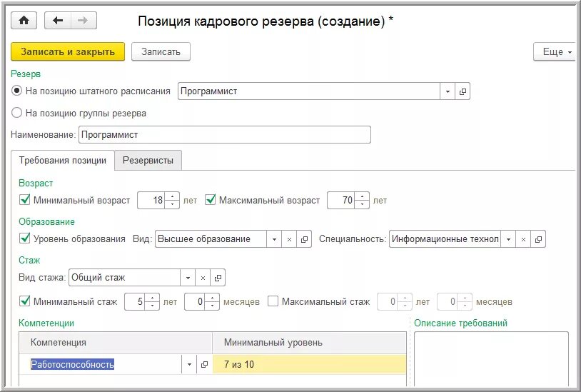Viewport: 581px width, 392px height.
Task: Expand the Вид стажа dropdown arrow
Action: coord(188,278)
